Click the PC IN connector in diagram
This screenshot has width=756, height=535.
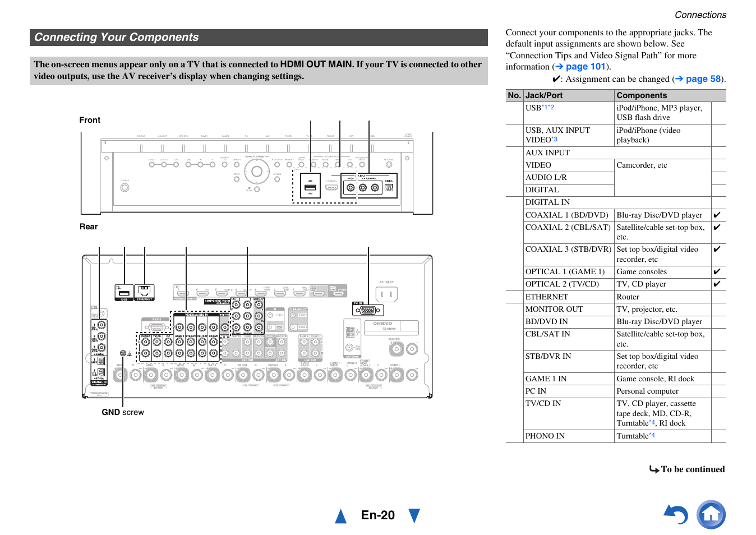click(x=368, y=309)
